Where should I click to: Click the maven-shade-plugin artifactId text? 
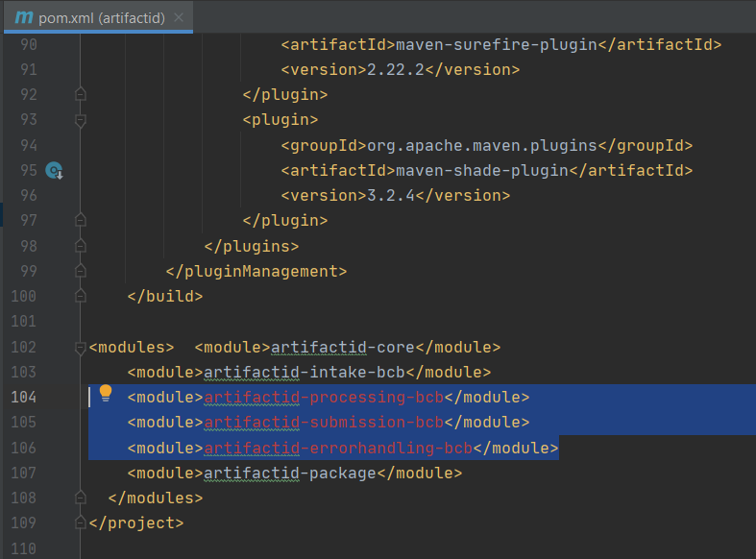click(482, 171)
